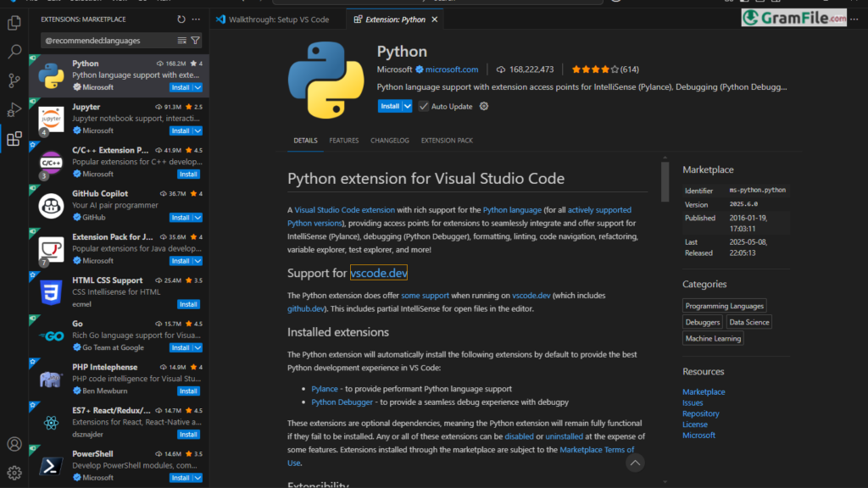Select Data Science category tag
The width and height of the screenshot is (868, 488).
[x=749, y=322]
